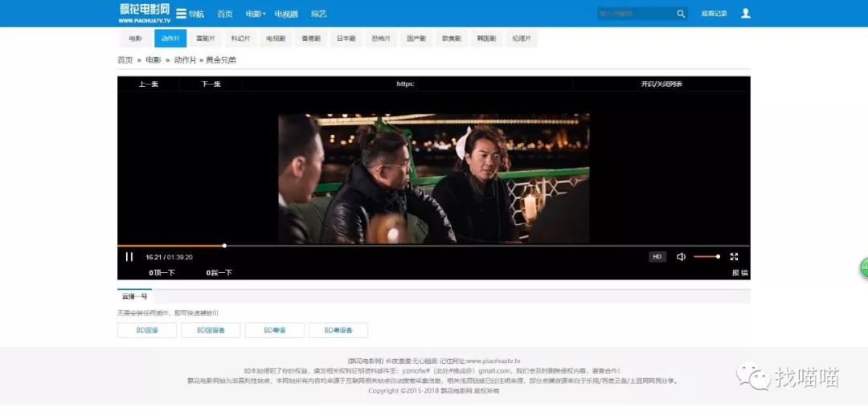Select the 韩国剧 category tab
Viewport: 868px width, 416px height.
pos(486,39)
